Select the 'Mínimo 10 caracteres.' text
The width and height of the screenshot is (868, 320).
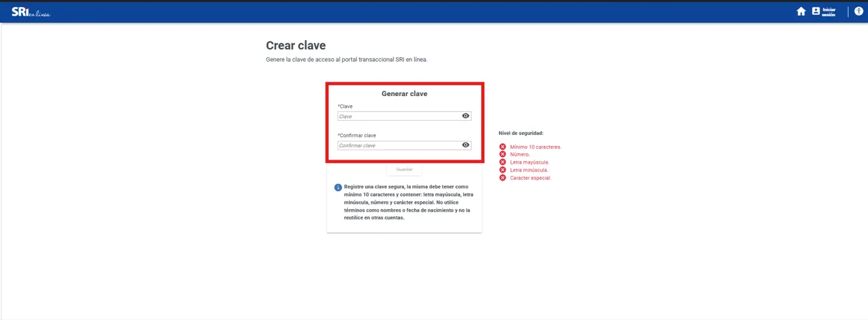(x=536, y=147)
